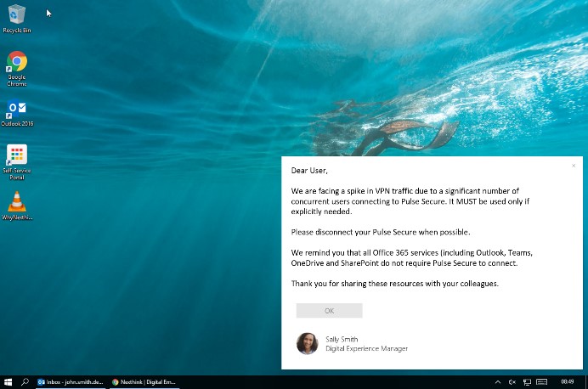
Task: Open the Windows Start menu
Action: point(8,382)
